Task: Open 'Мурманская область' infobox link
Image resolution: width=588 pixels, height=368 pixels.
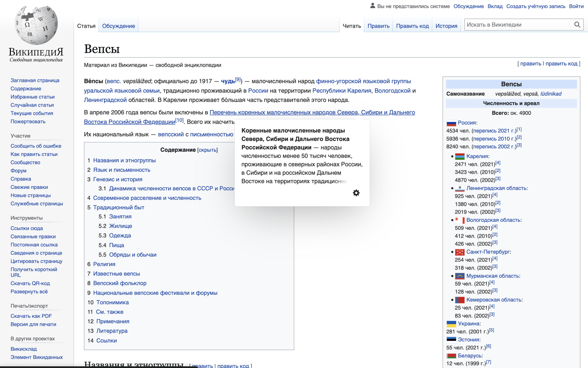Action: click(x=492, y=276)
